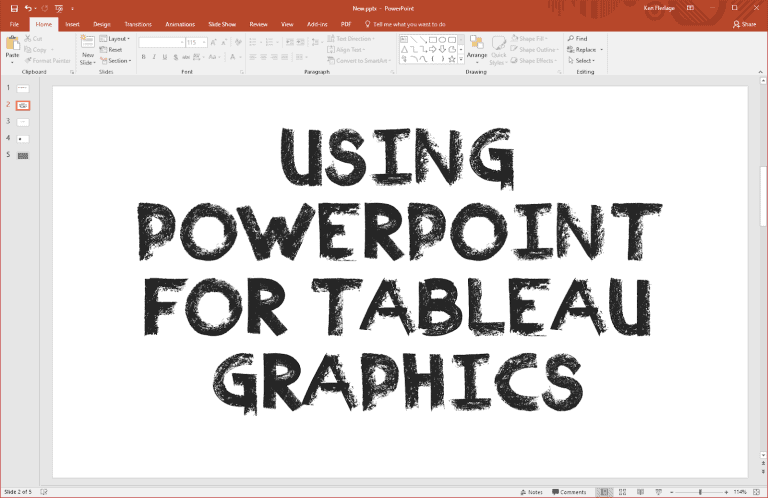The width and height of the screenshot is (768, 498).
Task: Select the Star shape in gallery
Action: 452,59
